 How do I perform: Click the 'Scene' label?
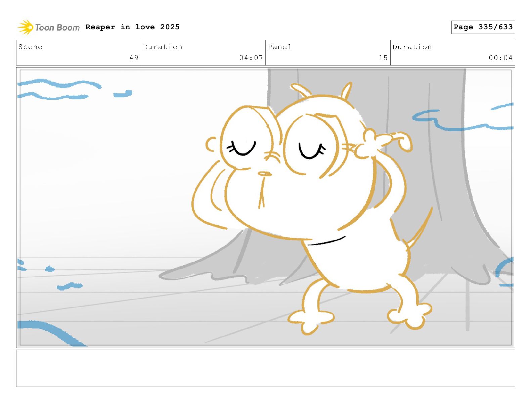30,47
